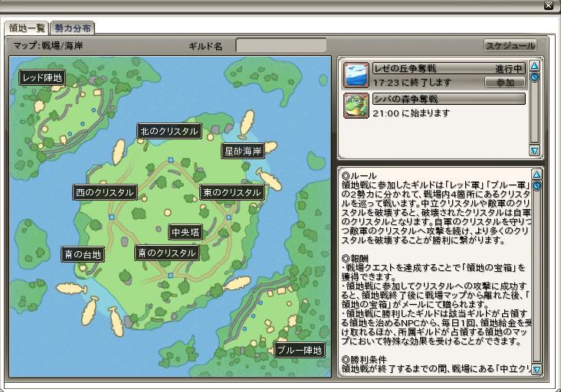
Task: Select the レッド陣地 map marker
Action: coord(42,77)
